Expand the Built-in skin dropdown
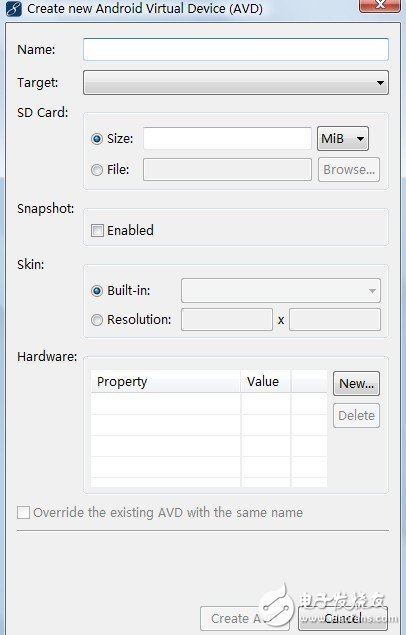Screen dimensions: 406x635 click(x=281, y=290)
